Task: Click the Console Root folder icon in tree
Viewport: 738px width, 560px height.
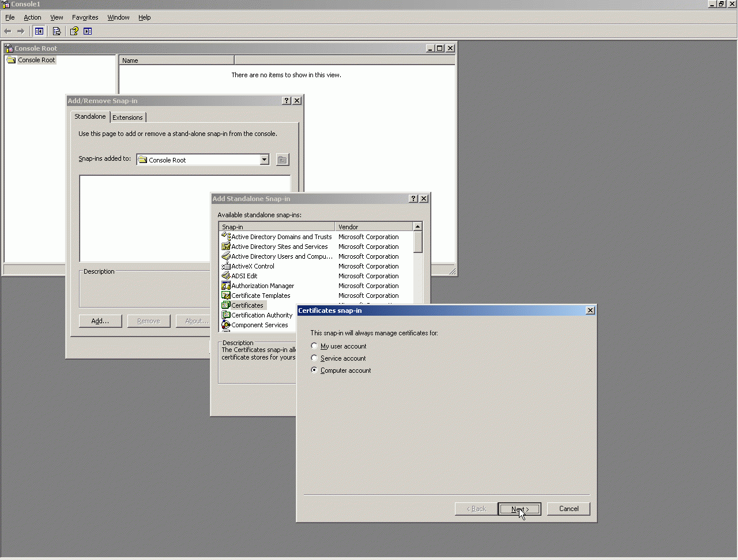Action: pos(11,60)
